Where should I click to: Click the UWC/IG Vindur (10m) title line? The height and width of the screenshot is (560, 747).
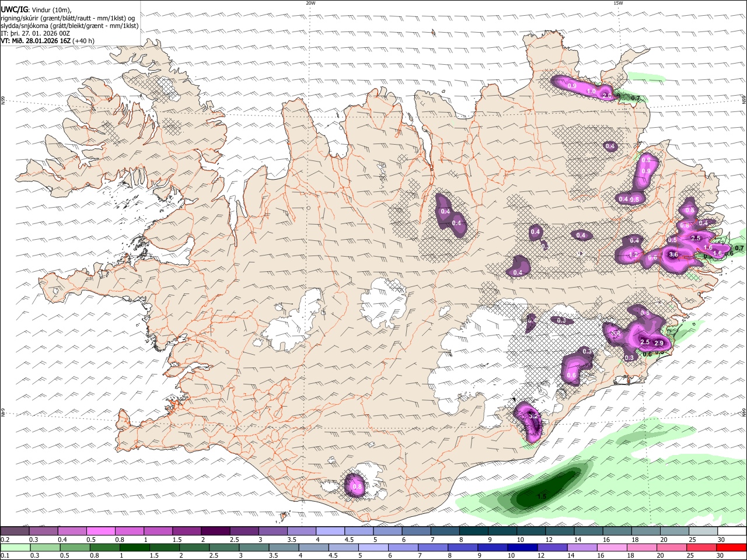coord(36,9)
